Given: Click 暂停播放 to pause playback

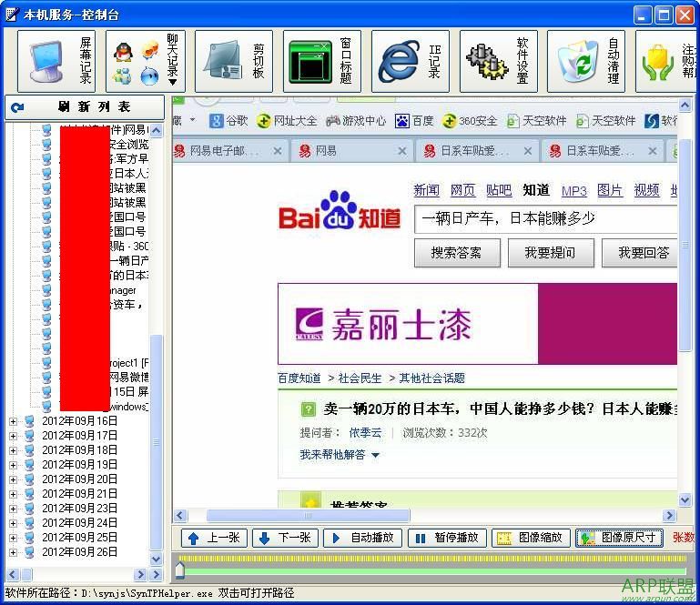Looking at the screenshot, I should (447, 538).
